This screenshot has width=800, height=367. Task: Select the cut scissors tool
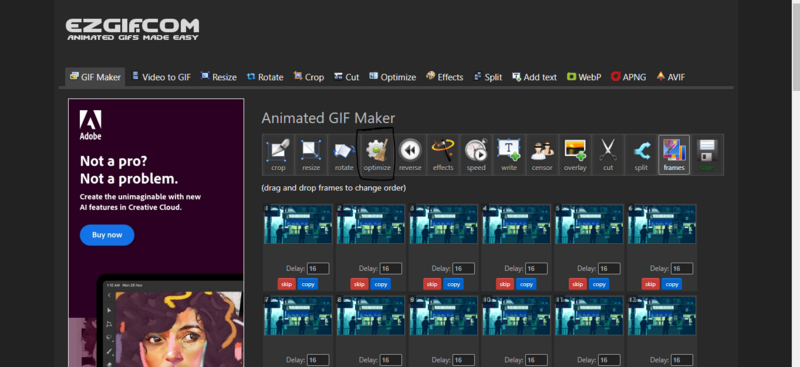pos(608,155)
